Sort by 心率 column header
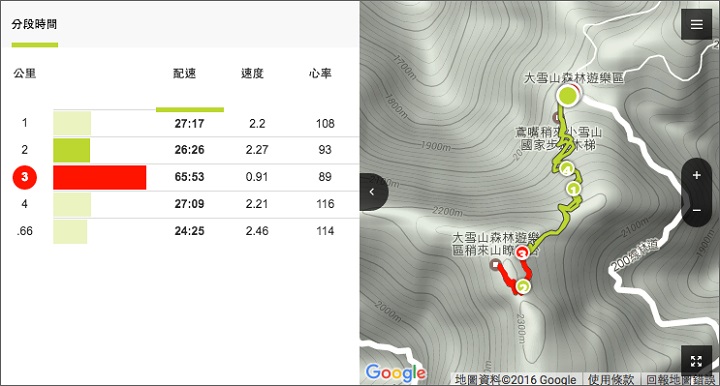Screen dimensions: 720x386 click(x=320, y=73)
